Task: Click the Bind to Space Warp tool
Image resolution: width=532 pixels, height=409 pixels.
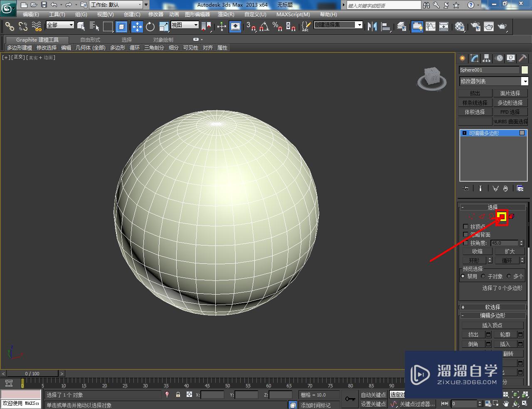Action: coord(37,27)
